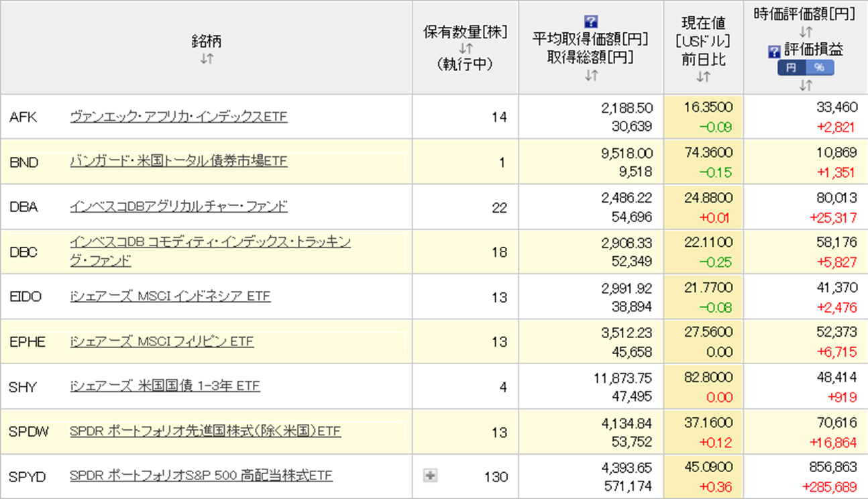Open help icon above 平均取得価額[円]
868x499 pixels.
tap(591, 21)
